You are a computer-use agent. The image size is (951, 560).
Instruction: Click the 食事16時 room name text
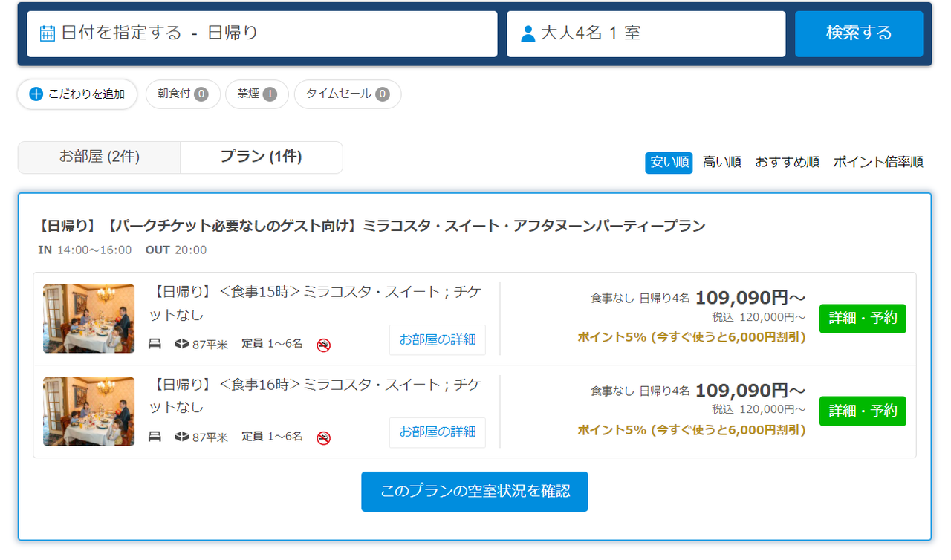(x=317, y=396)
